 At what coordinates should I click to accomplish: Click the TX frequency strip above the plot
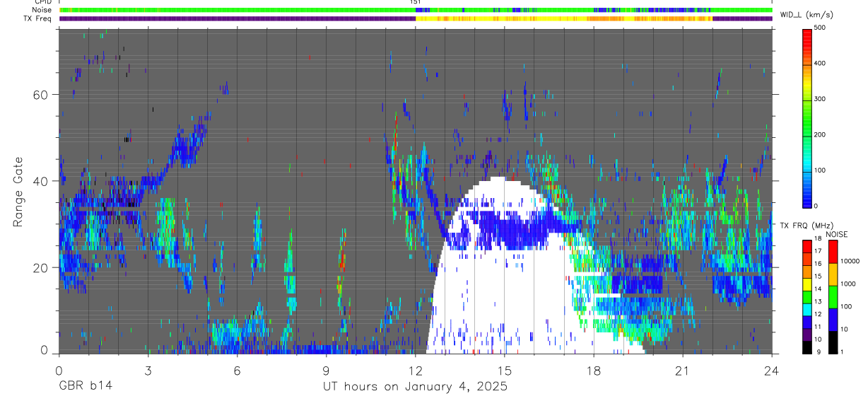coord(416,18)
